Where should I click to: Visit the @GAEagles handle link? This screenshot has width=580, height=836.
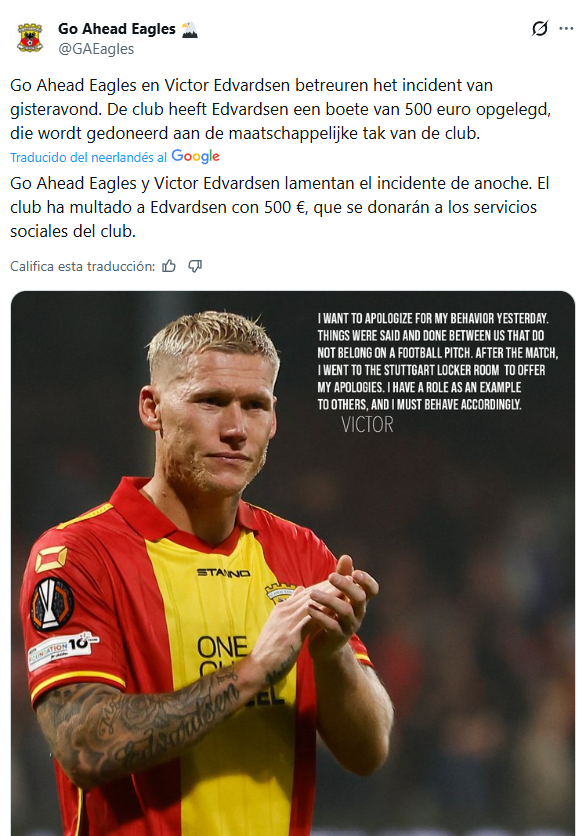(96, 49)
